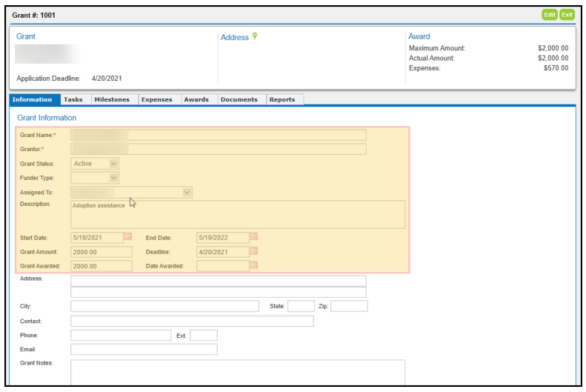Open the End Date calendar picker icon
Viewport: 586px width, 392px height.
click(254, 236)
